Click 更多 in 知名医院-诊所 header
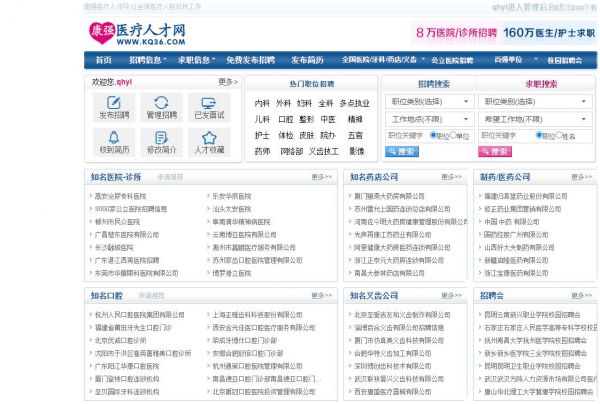This screenshot has width=600, height=404. coord(322,177)
